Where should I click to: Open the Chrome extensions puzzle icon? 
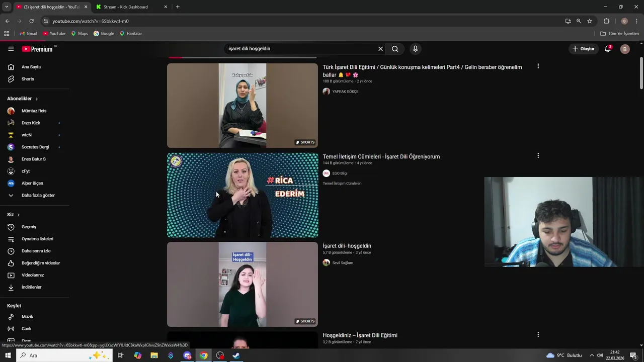606,21
